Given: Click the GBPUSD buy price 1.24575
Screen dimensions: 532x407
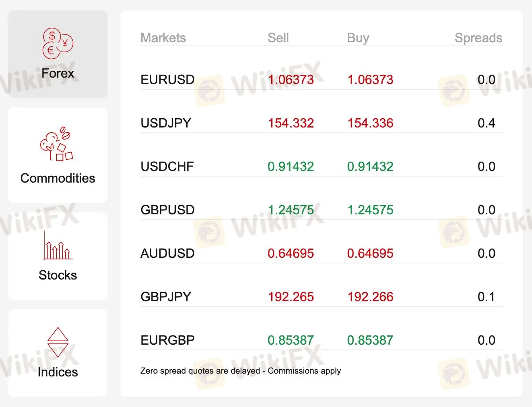Looking at the screenshot, I should pos(370,210).
